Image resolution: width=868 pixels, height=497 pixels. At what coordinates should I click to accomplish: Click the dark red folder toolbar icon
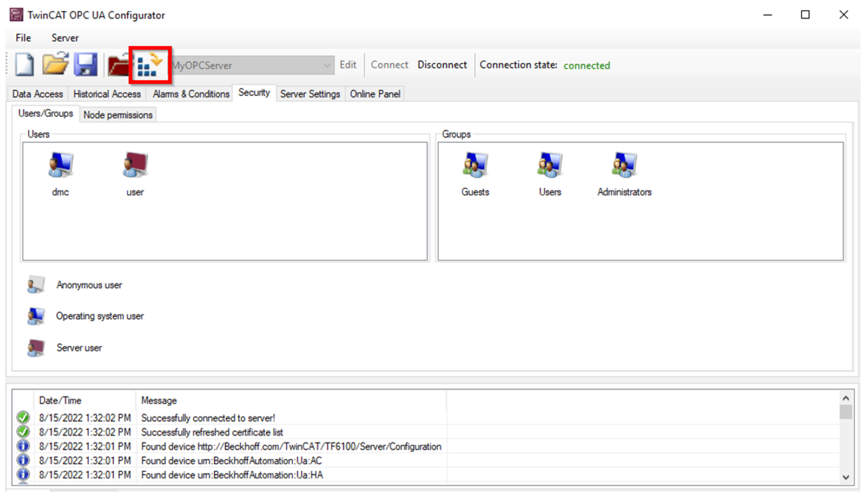coord(118,65)
